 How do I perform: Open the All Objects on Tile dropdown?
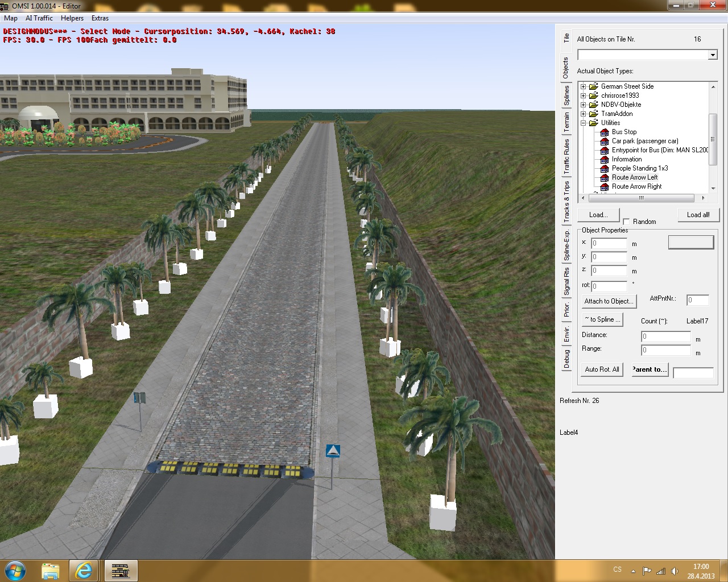coord(712,55)
